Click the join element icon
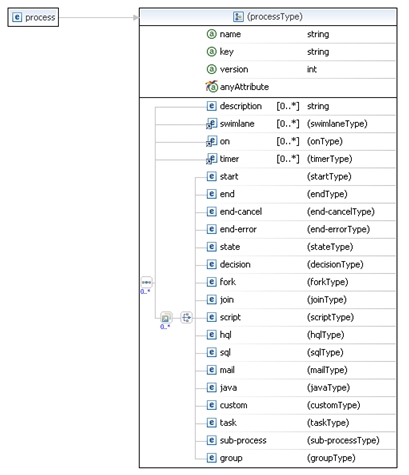Screen dimensions: 409x475 point(212,300)
